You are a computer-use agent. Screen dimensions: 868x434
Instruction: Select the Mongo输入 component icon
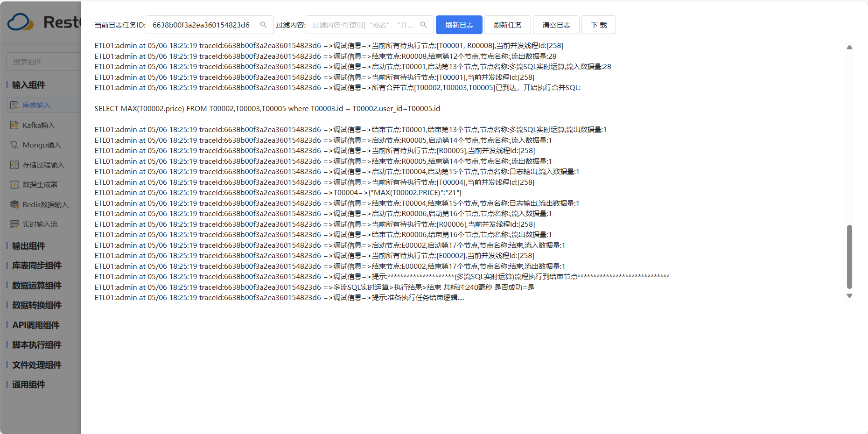pyautogui.click(x=14, y=145)
